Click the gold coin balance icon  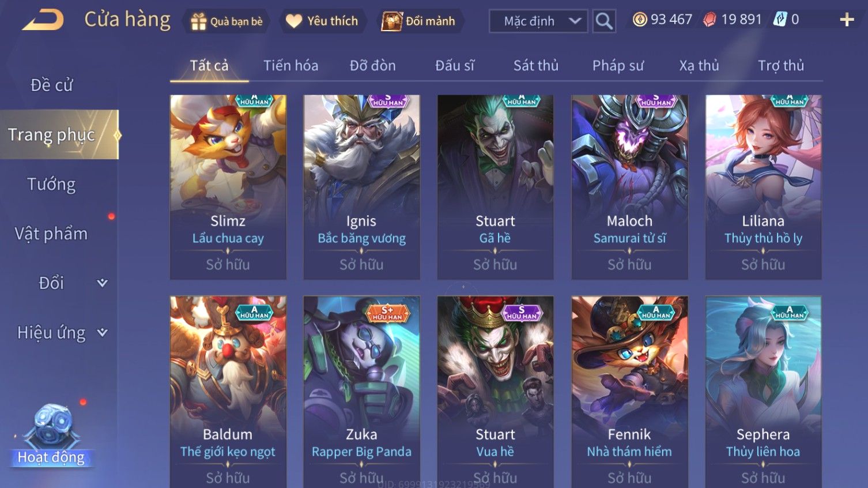pos(640,20)
